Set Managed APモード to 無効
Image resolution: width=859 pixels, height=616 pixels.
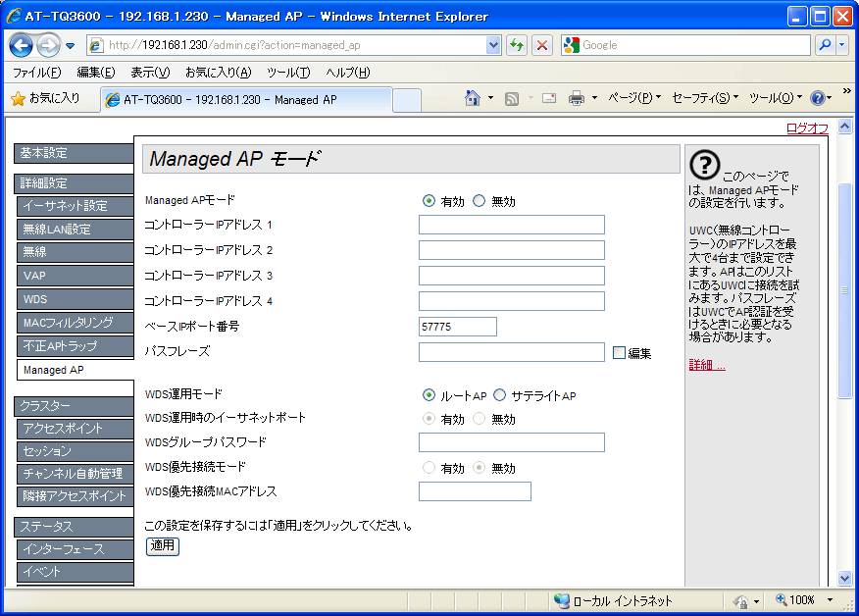click(x=480, y=201)
